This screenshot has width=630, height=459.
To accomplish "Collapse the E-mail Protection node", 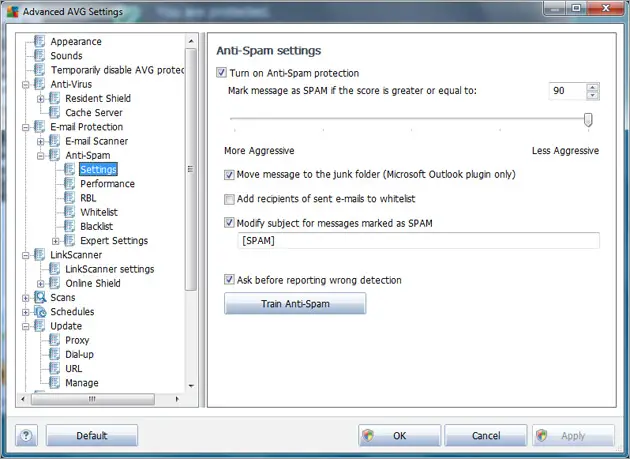I will pyautogui.click(x=26, y=127).
